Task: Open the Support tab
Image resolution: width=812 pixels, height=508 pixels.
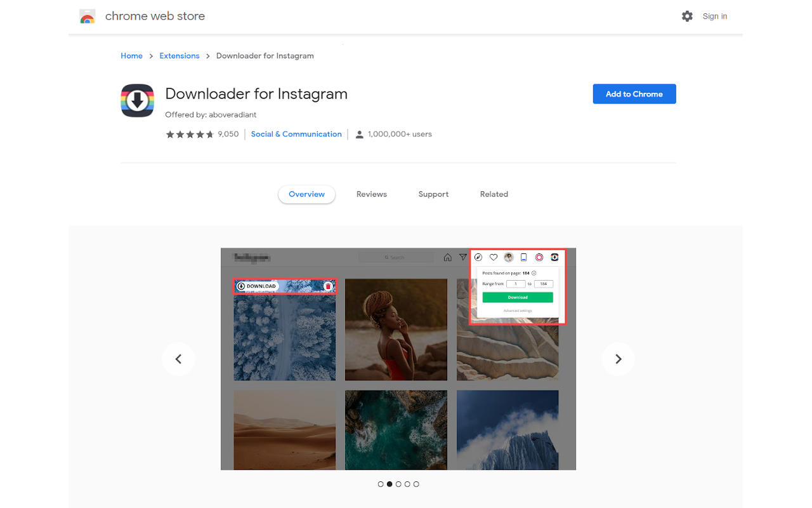Action: (433, 194)
